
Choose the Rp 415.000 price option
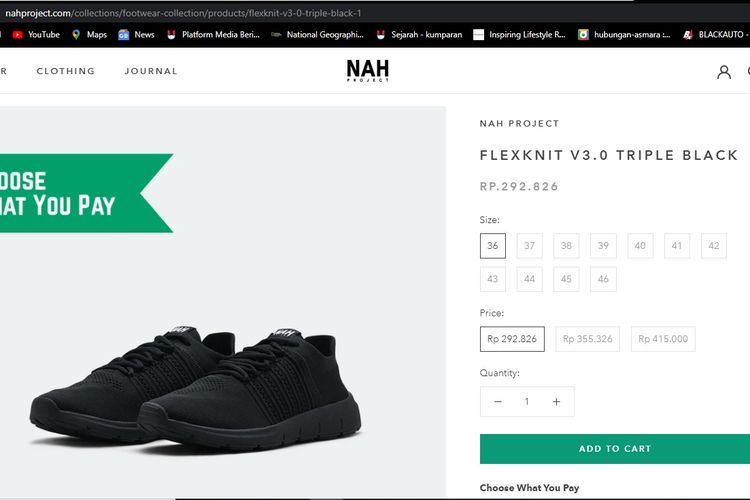point(663,339)
